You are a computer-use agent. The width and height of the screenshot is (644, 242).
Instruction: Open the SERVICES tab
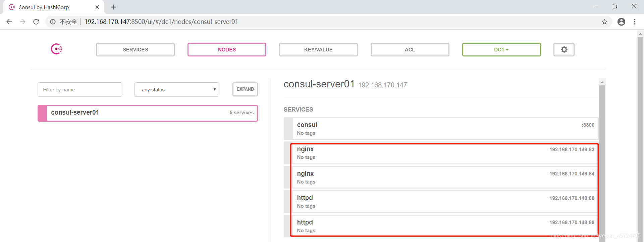tap(135, 49)
